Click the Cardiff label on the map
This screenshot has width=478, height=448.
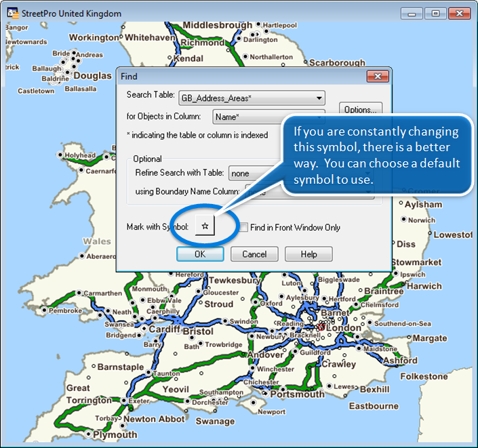pyautogui.click(x=164, y=329)
